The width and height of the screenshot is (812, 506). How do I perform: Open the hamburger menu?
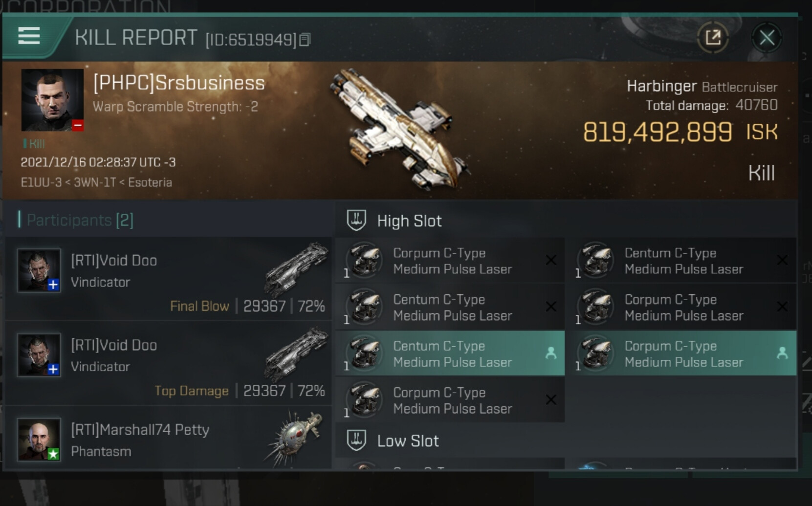tap(29, 36)
